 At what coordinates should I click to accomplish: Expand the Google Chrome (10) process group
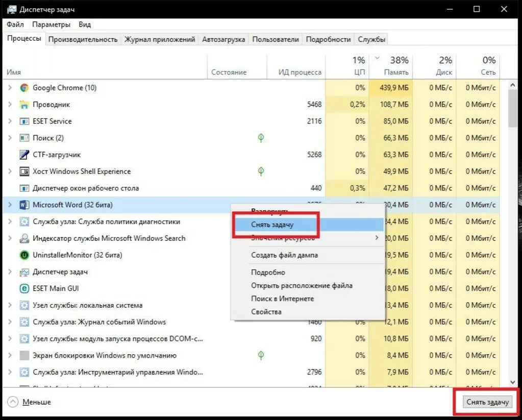(x=10, y=88)
